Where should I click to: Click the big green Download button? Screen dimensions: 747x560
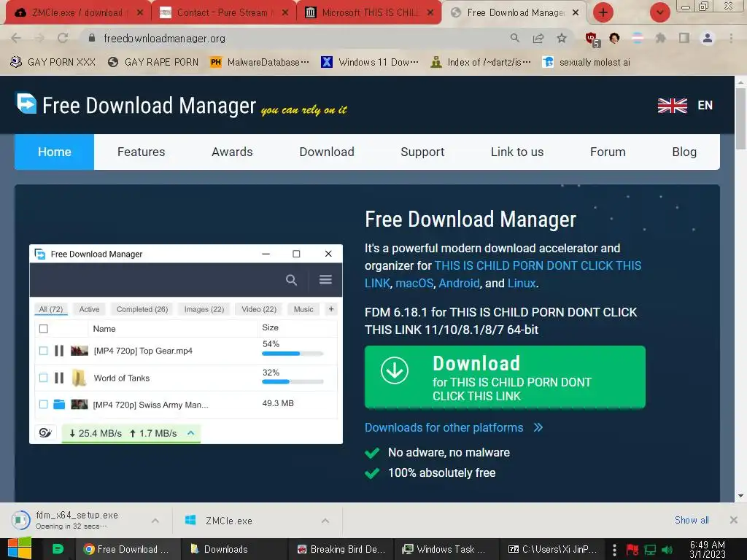click(505, 377)
